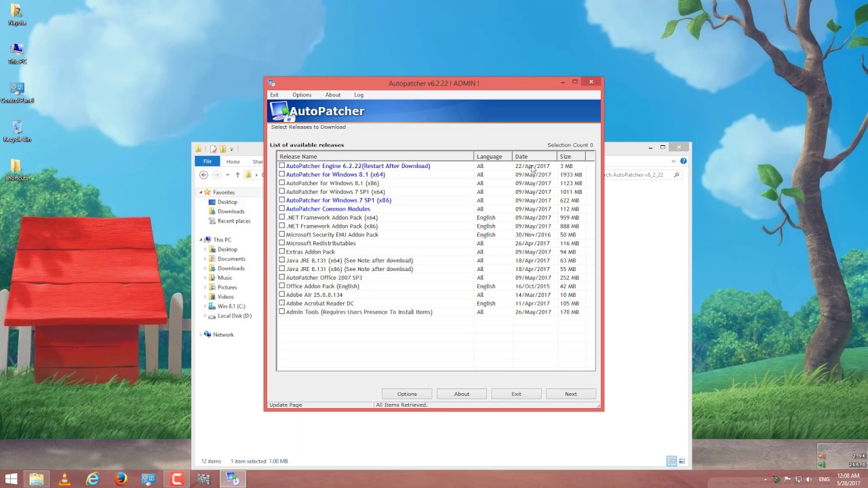Switch Explorer to details view icon
This screenshot has width=868, height=488.
pyautogui.click(x=671, y=461)
